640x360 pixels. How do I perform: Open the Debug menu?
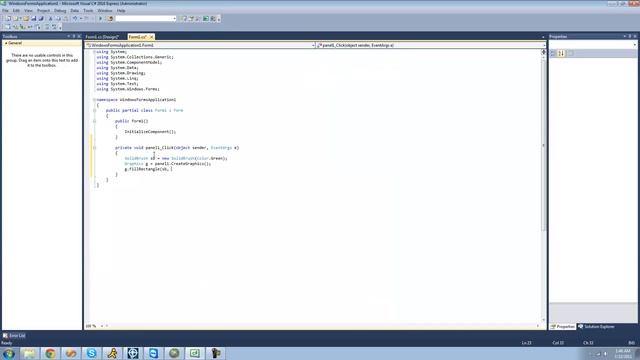point(60,11)
